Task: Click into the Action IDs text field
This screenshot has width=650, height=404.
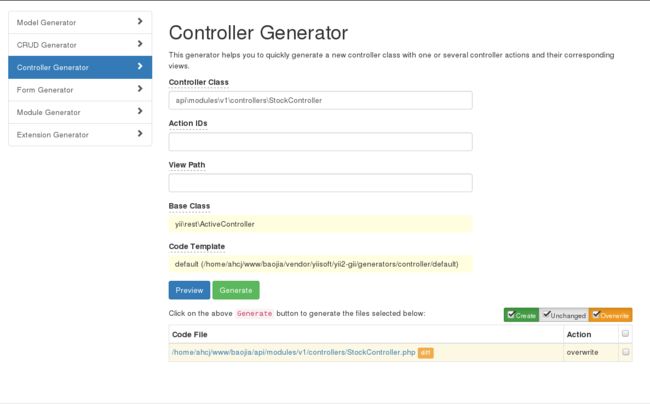Action: tap(320, 142)
